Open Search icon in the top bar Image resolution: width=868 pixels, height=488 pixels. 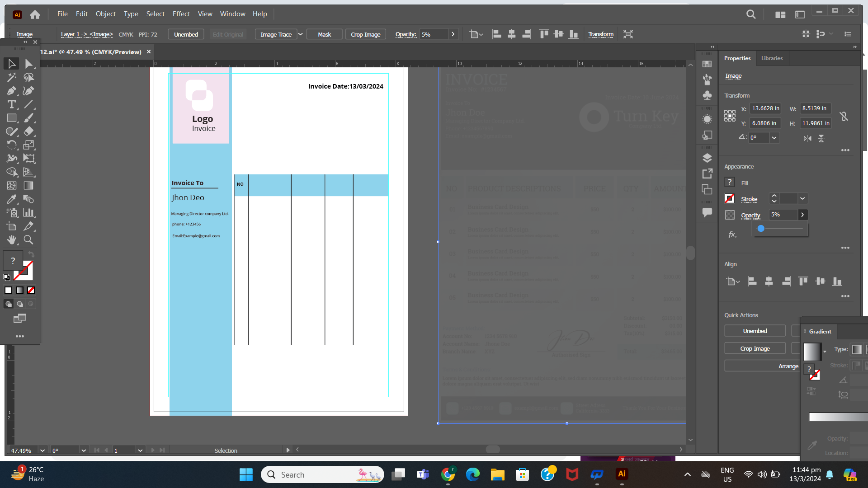[751, 14]
